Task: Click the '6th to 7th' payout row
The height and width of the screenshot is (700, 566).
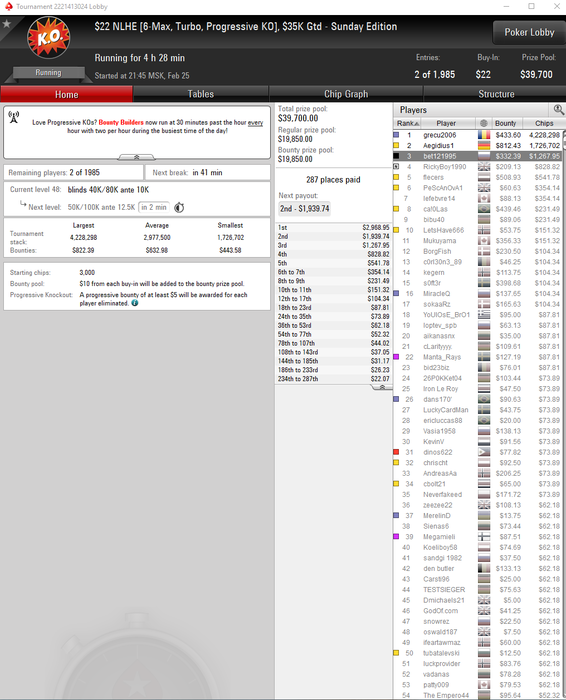Action: 333,272
